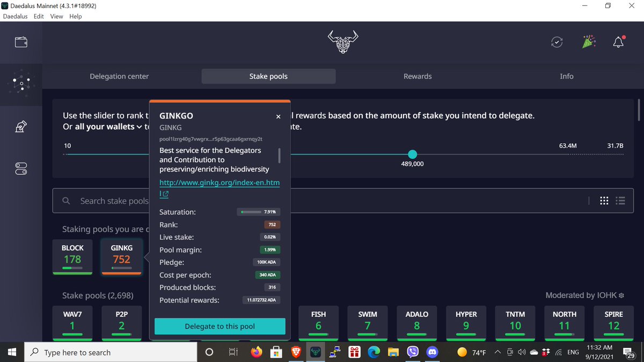Open the voting registration sidebar icon
This screenshot has height=362, width=644.
(21, 127)
